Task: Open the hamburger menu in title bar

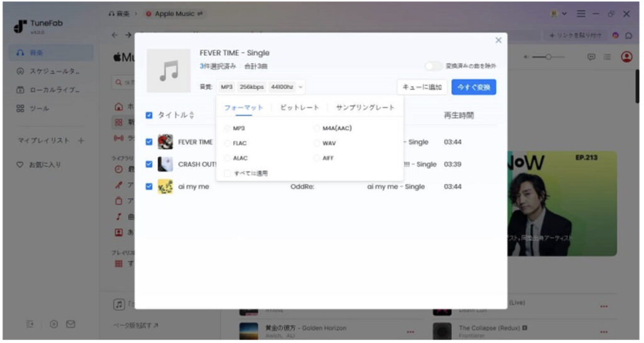Action: click(581, 14)
